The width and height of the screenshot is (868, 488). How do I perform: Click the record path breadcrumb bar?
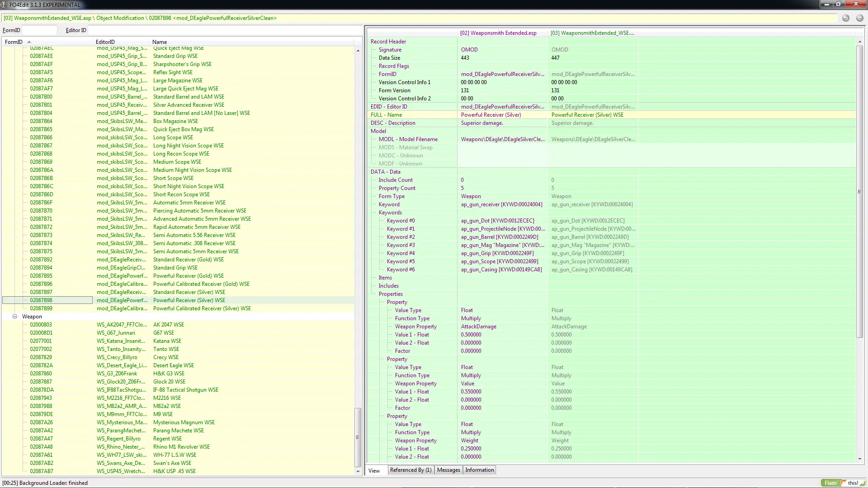(419, 18)
